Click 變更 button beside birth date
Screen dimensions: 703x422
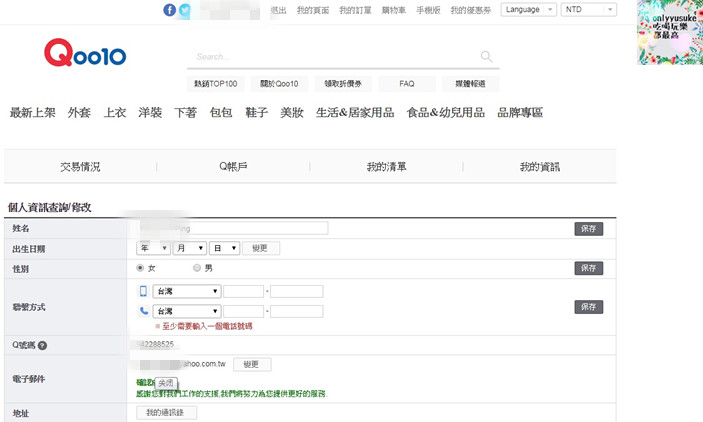(260, 248)
